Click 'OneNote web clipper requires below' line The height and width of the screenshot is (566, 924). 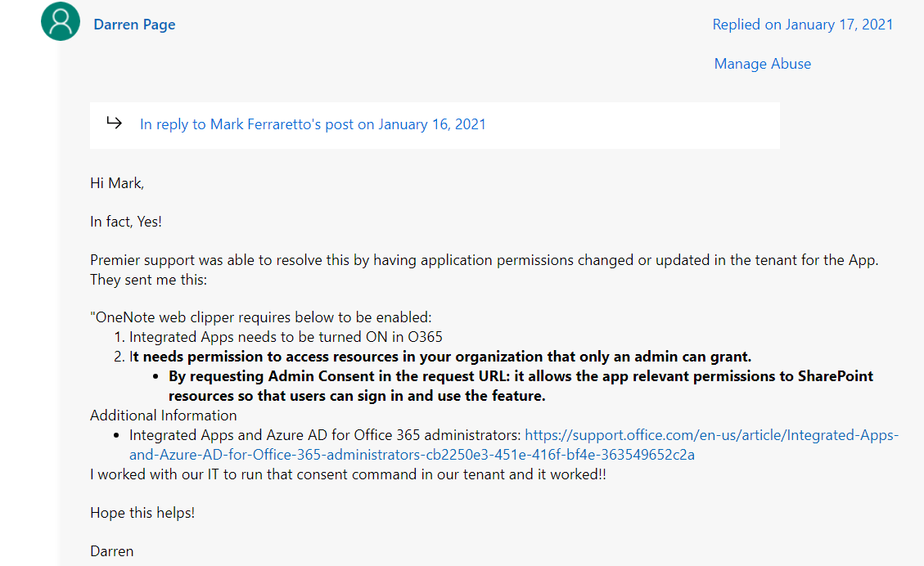pos(261,317)
